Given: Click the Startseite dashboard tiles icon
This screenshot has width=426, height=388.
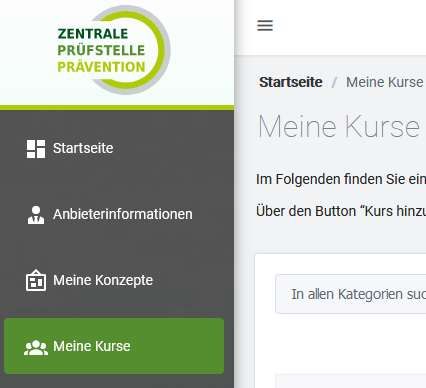Looking at the screenshot, I should (36, 149).
